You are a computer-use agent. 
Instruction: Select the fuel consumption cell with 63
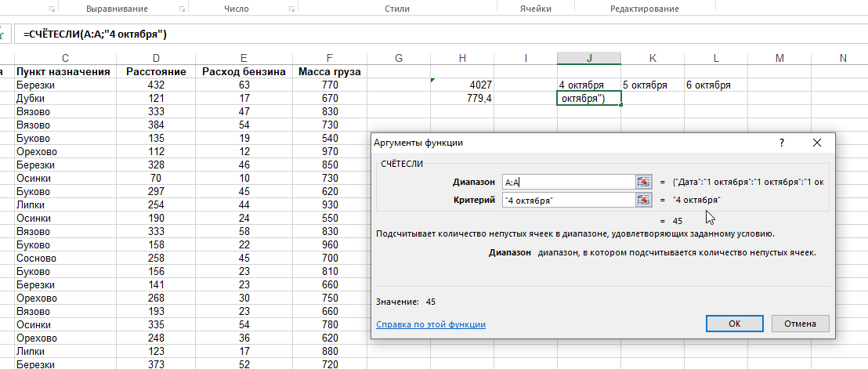(x=244, y=85)
